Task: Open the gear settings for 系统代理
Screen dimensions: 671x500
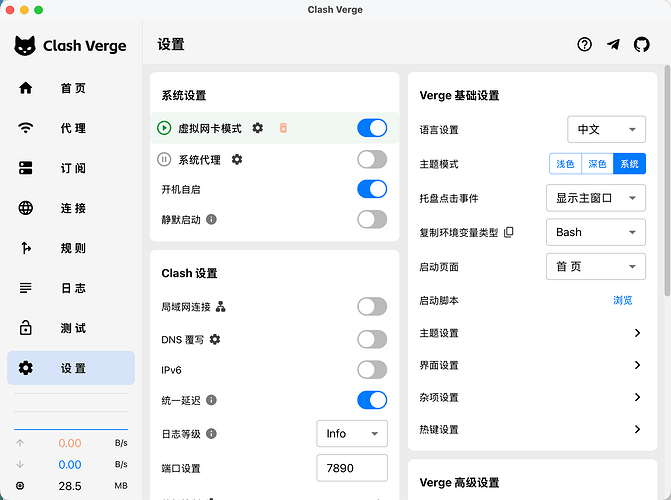Action: point(237,159)
